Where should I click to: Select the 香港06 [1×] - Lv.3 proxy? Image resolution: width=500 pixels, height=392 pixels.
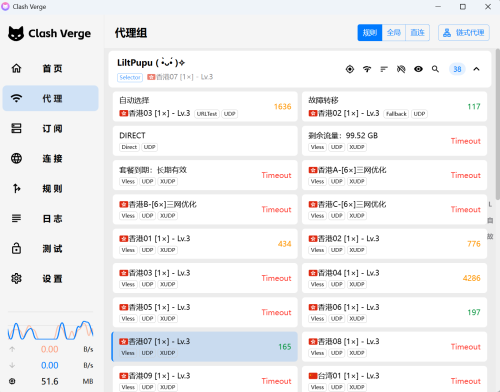tap(394, 312)
